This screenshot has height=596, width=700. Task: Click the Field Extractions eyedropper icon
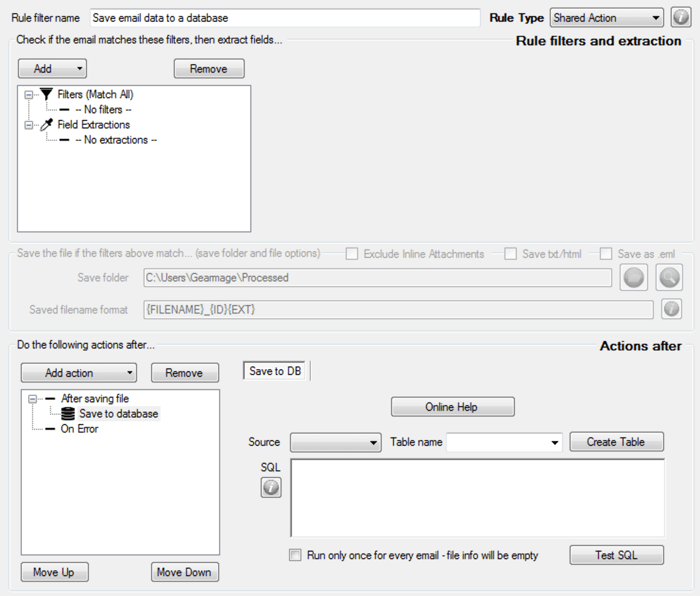coord(46,125)
